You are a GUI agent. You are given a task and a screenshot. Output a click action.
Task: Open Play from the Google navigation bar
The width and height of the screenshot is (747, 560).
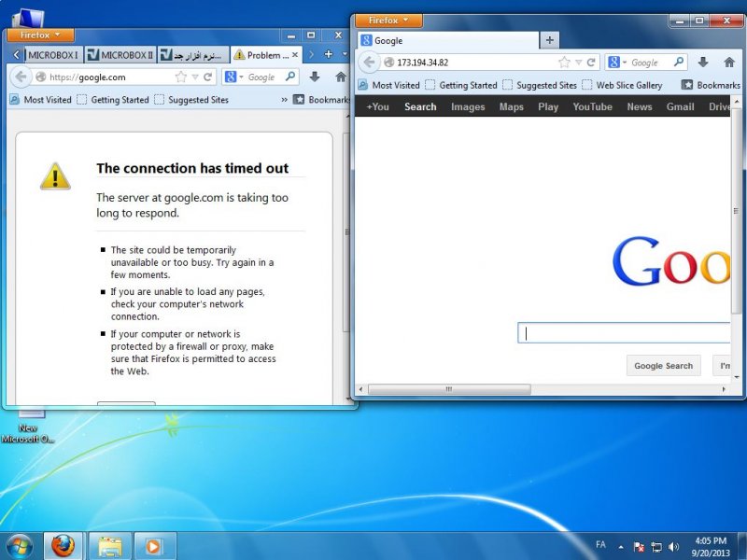[x=548, y=106]
